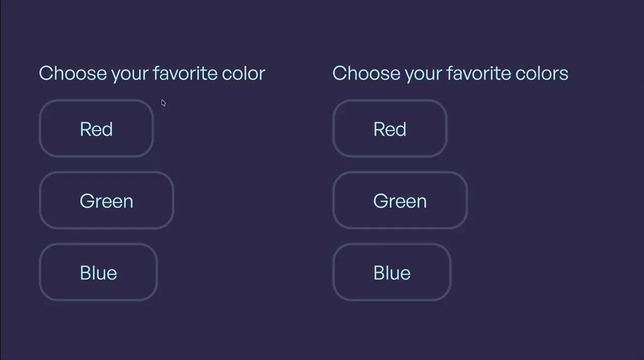The height and width of the screenshot is (360, 644).
Task: Enable Blue under 'Choose your favorite colors'
Action: click(391, 273)
